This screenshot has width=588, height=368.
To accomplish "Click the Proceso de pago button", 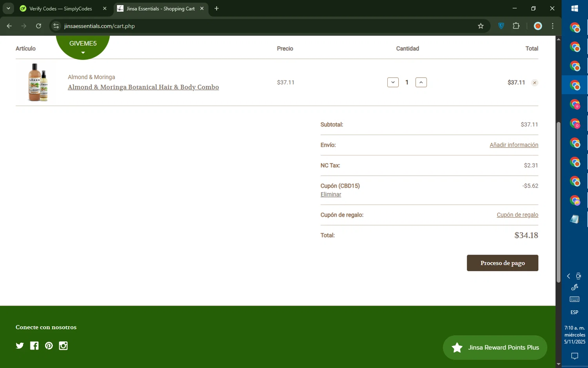I will pos(503,263).
